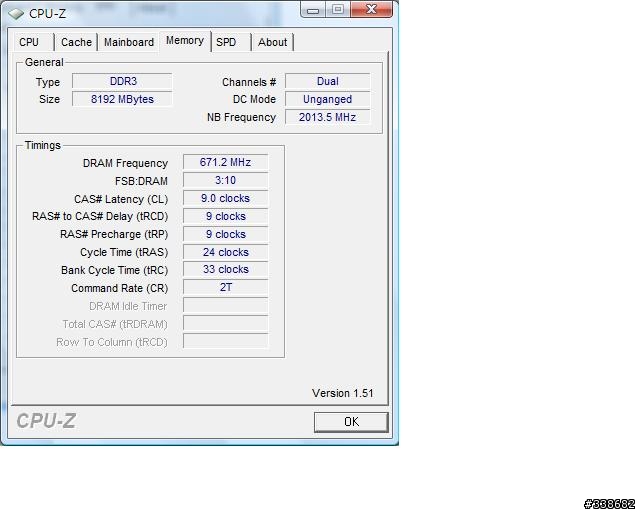Select the 8192 MBytes size field

point(122,99)
